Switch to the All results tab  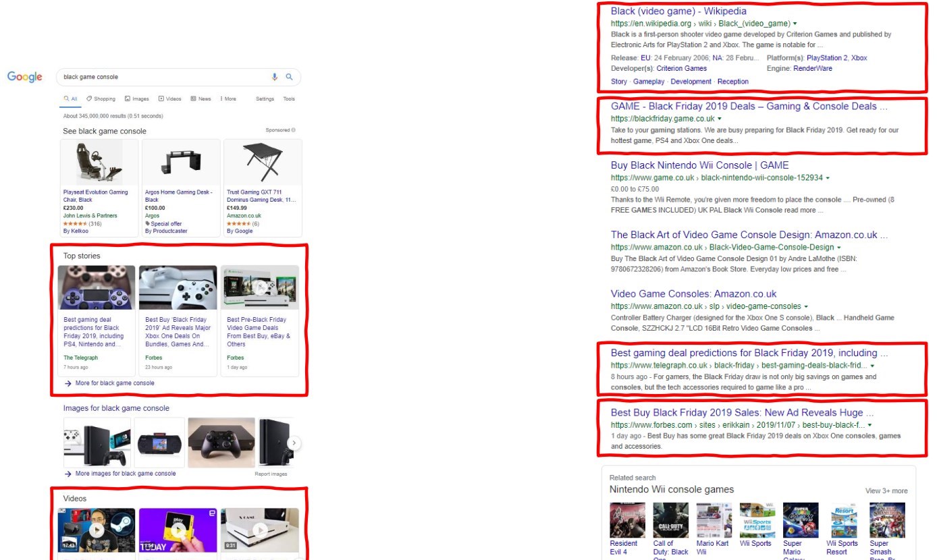click(70, 99)
